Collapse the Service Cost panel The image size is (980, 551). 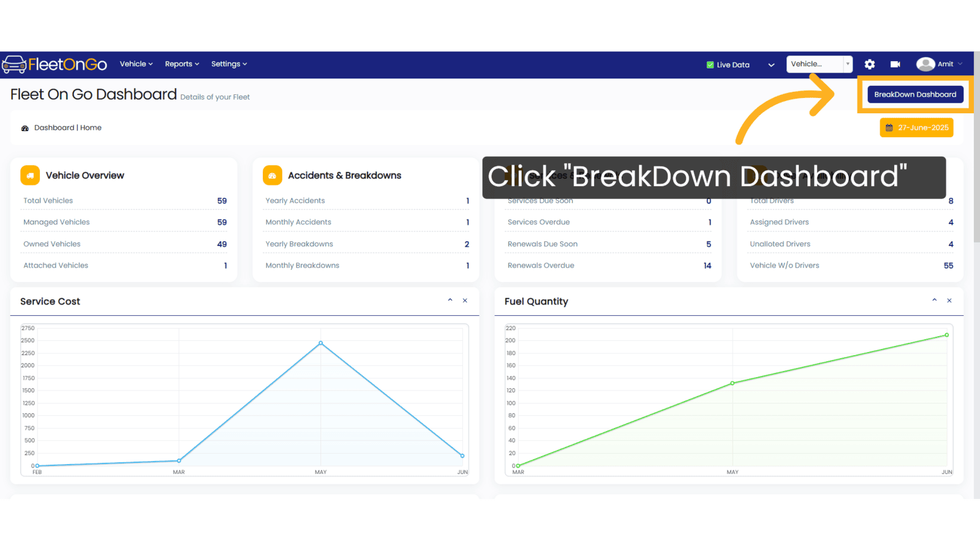tap(450, 300)
